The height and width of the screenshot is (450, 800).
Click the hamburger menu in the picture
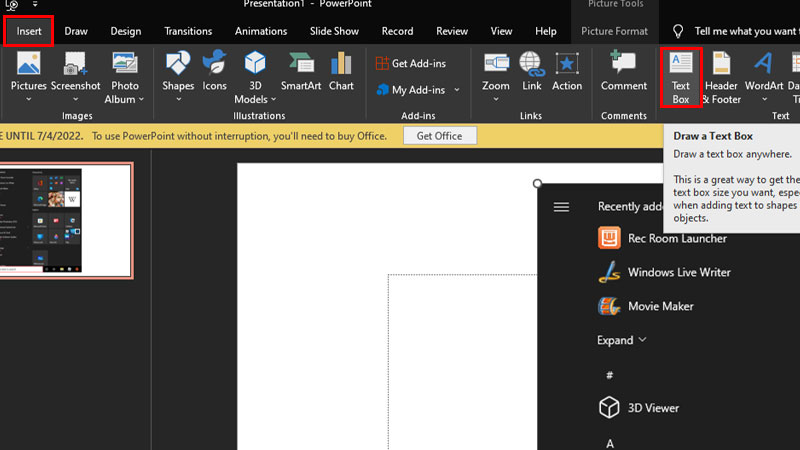561,207
